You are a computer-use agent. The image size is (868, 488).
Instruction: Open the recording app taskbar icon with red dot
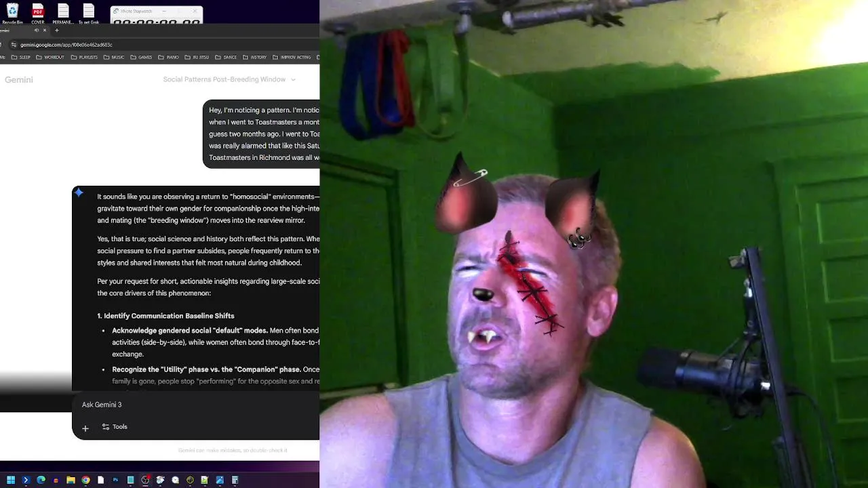pos(145,480)
